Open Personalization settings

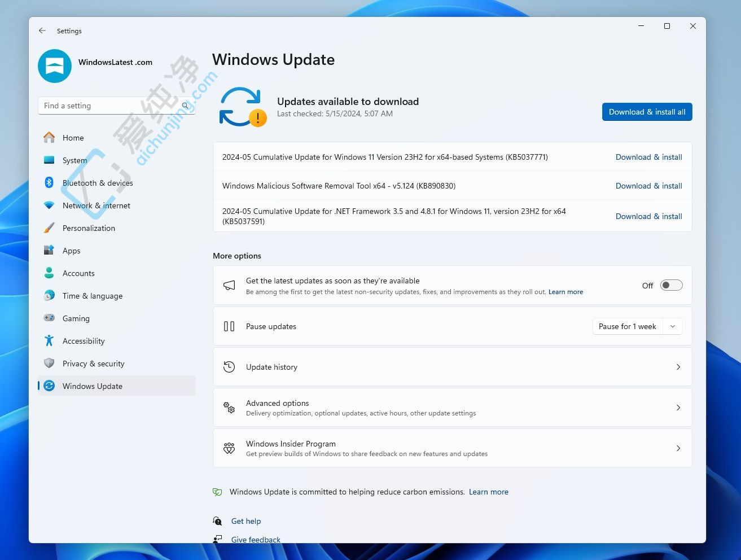(117, 228)
